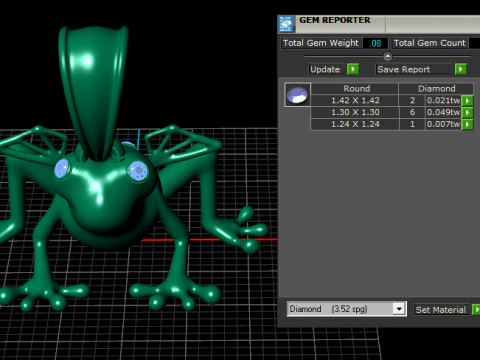Click the green arrow next to Update
480x360 pixels.
pos(353,69)
